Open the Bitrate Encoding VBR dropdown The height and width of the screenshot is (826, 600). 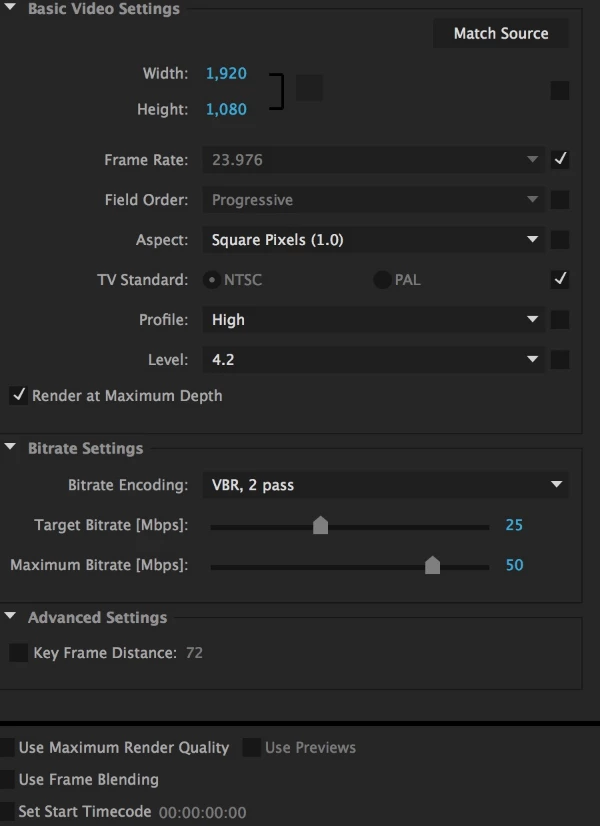coord(386,485)
